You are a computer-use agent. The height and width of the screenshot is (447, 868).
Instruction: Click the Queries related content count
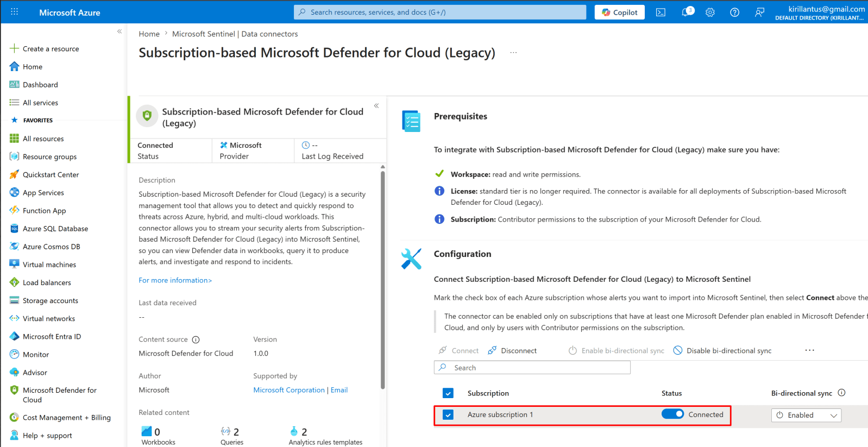click(x=236, y=432)
